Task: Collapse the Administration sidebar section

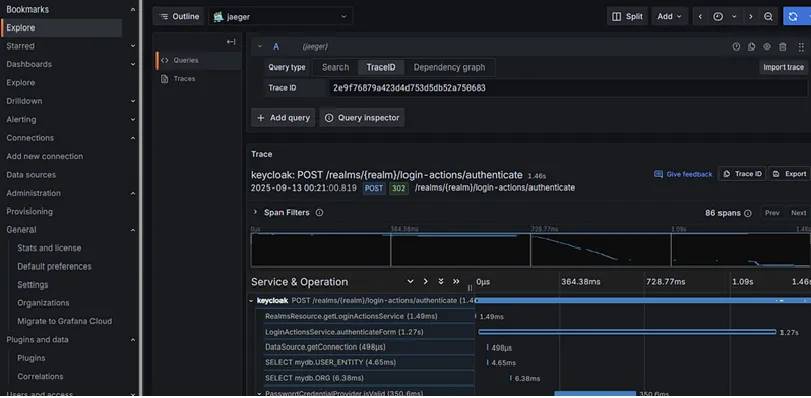Action: point(133,193)
